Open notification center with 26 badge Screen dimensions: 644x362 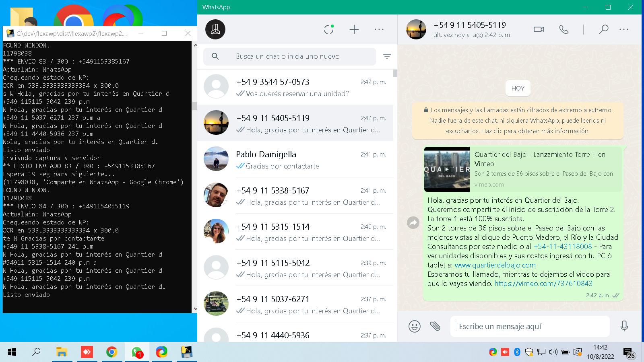[x=629, y=353]
